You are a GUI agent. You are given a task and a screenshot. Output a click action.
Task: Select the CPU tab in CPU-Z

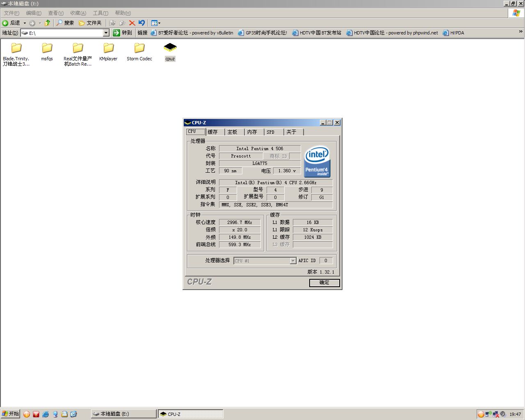(x=196, y=132)
